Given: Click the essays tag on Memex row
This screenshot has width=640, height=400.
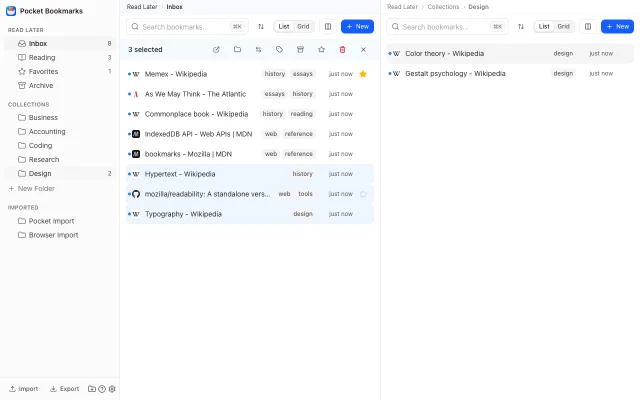Looking at the screenshot, I should tap(302, 74).
